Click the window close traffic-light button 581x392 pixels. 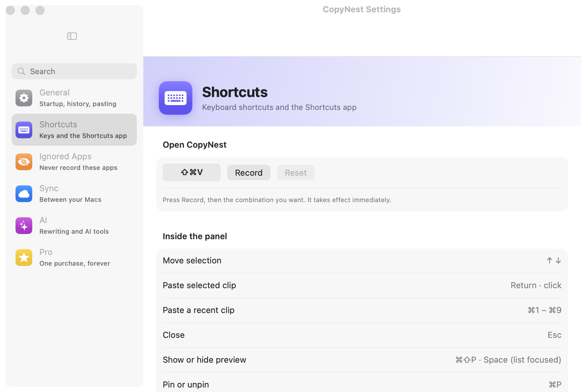[x=10, y=10]
